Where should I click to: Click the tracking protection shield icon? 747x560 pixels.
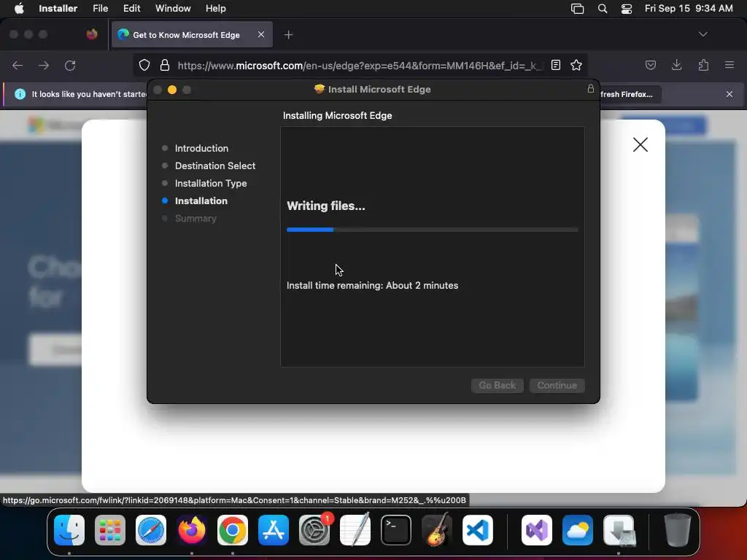[x=144, y=65]
